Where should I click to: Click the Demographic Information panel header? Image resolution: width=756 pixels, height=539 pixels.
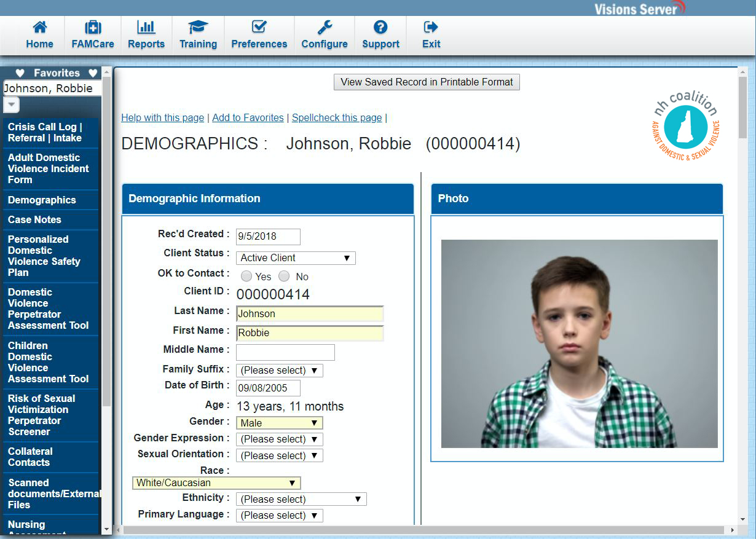(268, 199)
